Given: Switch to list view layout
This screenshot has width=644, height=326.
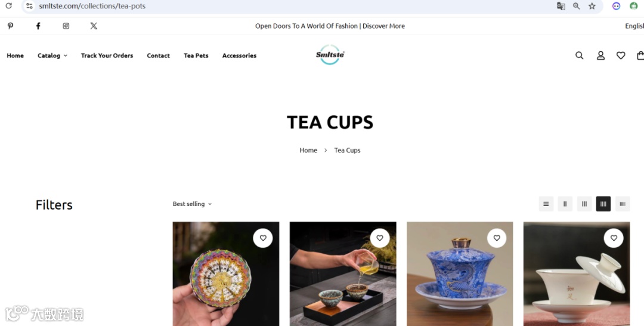Looking at the screenshot, I should click(x=546, y=204).
